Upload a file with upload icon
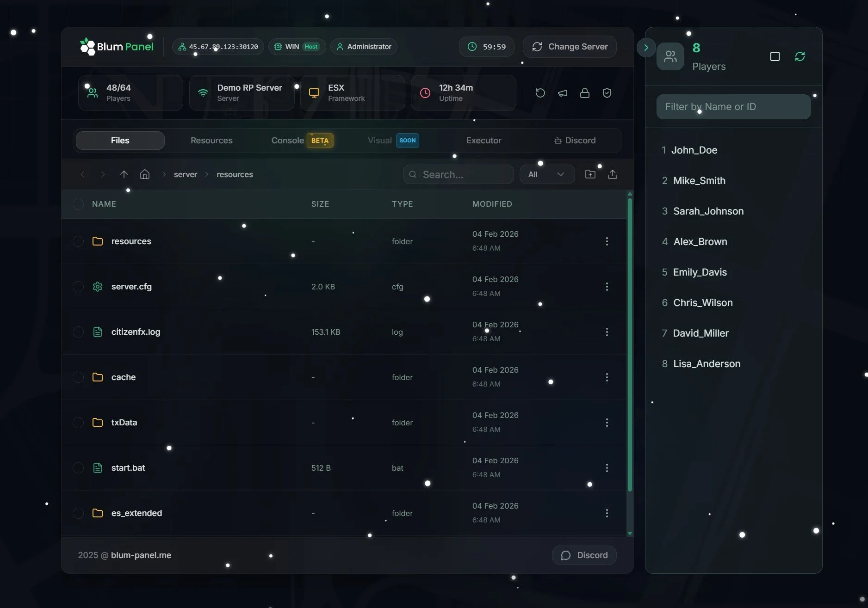This screenshot has width=868, height=608. coord(612,174)
